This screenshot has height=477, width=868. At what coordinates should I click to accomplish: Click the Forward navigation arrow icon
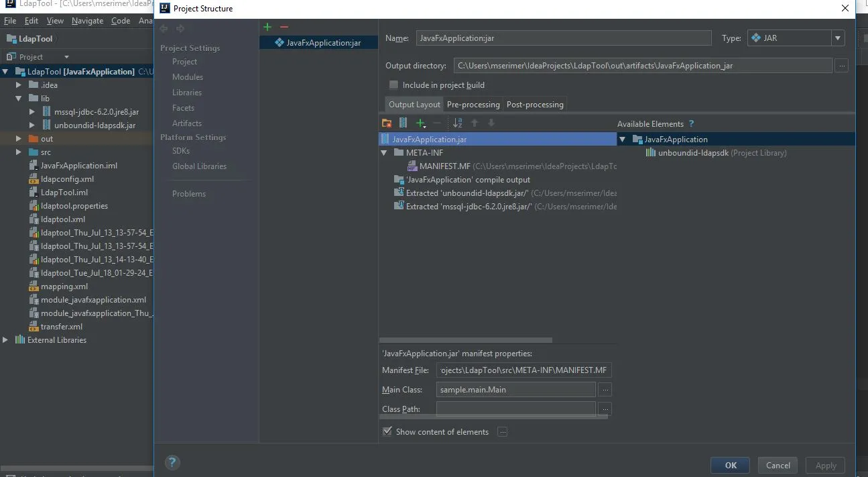click(x=180, y=28)
